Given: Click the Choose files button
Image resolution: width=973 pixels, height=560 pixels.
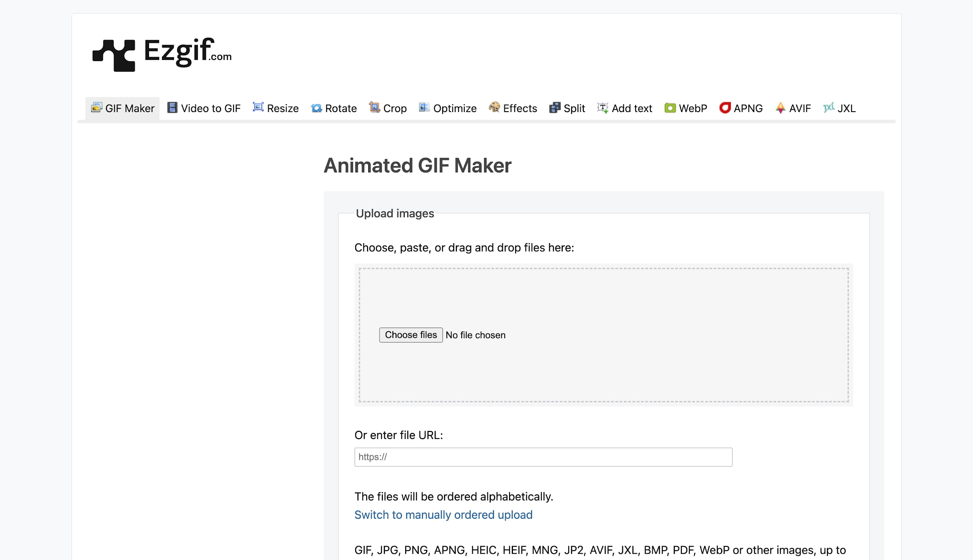Looking at the screenshot, I should pos(410,335).
